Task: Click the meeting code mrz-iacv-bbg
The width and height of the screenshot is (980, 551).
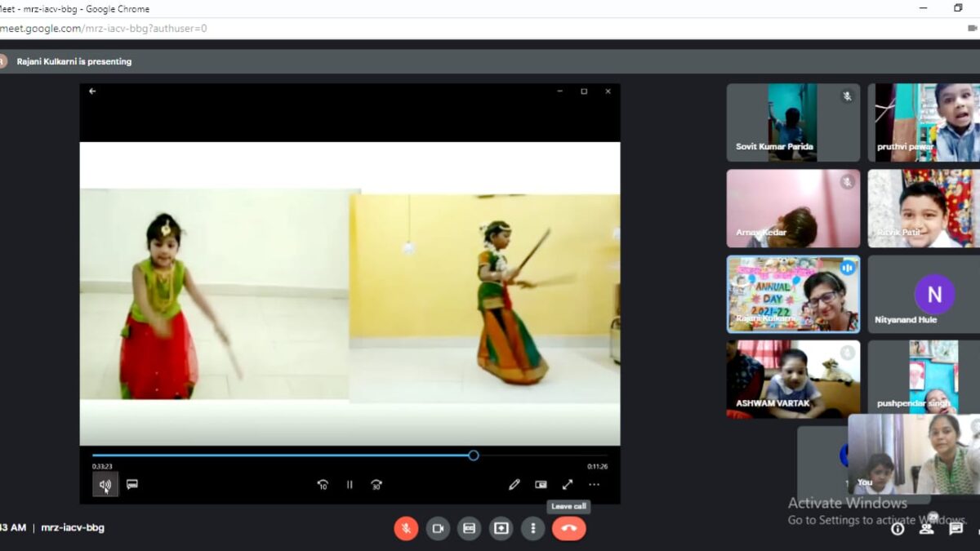Action: 73,527
